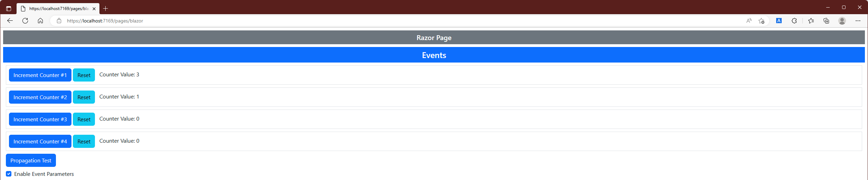Click the 'Counter Value: 1' text
The height and width of the screenshot is (180, 868).
(x=119, y=97)
